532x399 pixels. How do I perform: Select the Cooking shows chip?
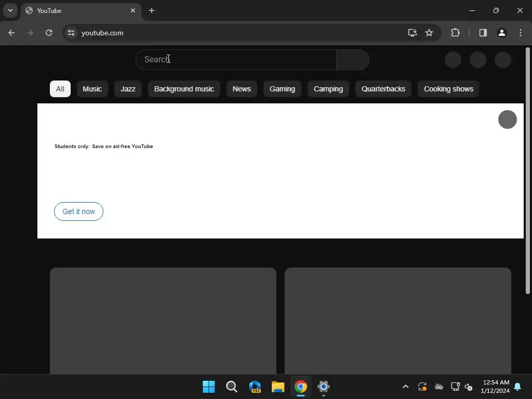tap(448, 89)
